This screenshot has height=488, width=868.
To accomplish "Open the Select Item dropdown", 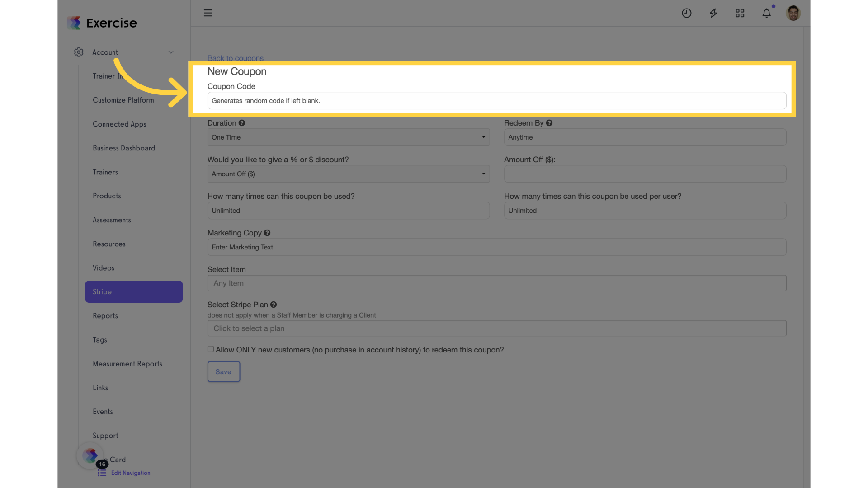I will coord(497,283).
